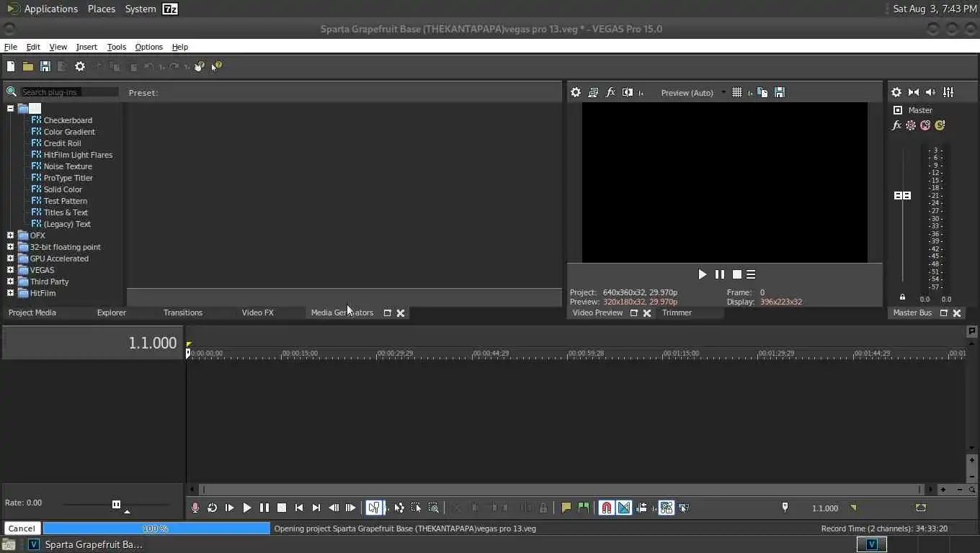Click record microphone button in transport
Viewport: 980px width, 553px height.
point(195,508)
